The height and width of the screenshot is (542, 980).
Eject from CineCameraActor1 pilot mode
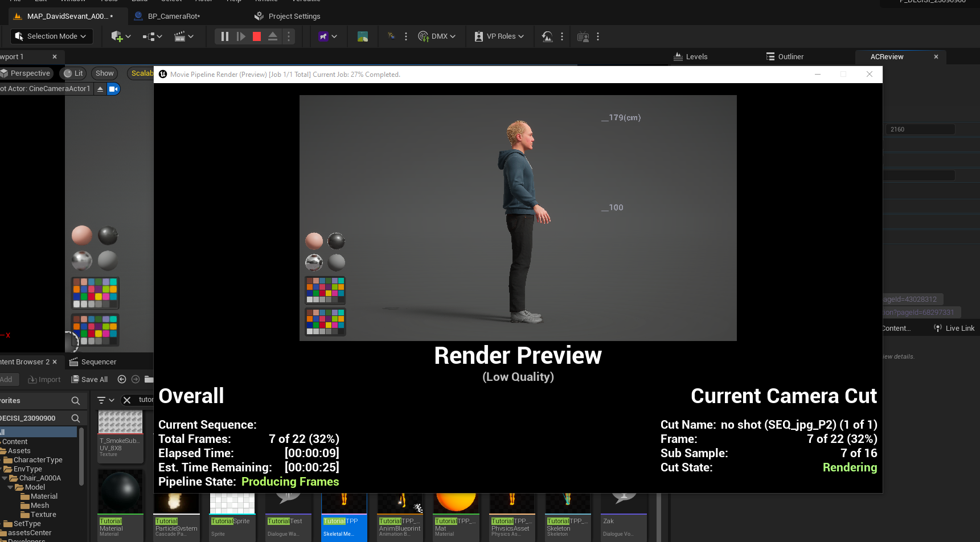pyautogui.click(x=100, y=89)
